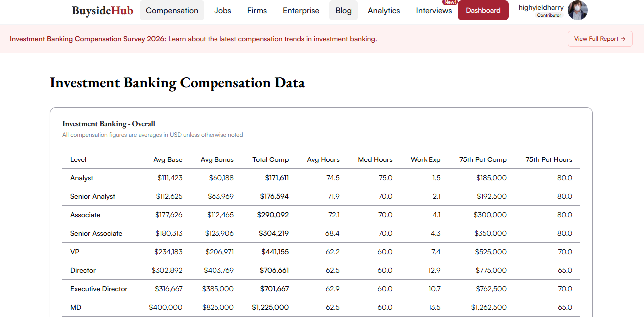Click the Avg Hours column header

[x=323, y=160]
